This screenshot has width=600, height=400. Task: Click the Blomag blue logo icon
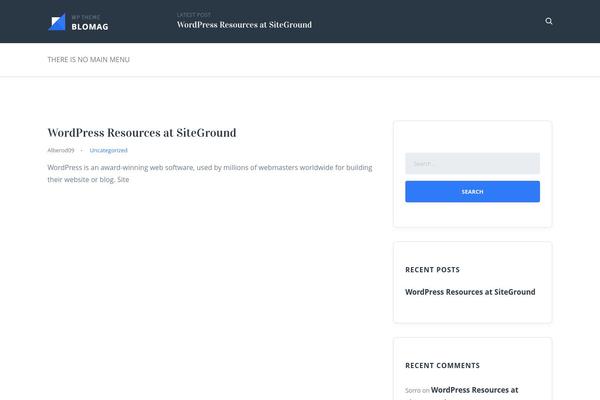pos(57,22)
